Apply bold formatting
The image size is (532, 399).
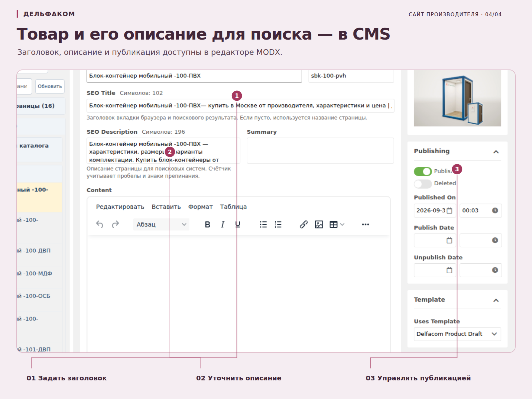click(207, 224)
